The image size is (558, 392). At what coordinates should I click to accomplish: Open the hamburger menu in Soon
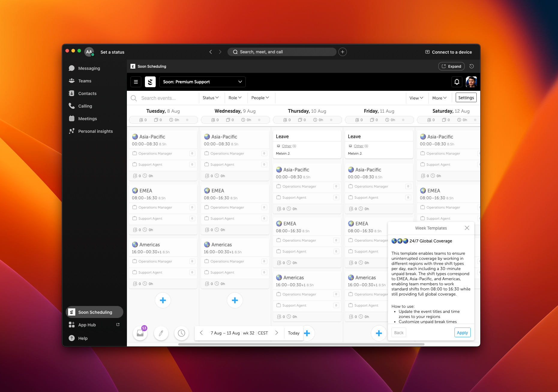point(136,82)
